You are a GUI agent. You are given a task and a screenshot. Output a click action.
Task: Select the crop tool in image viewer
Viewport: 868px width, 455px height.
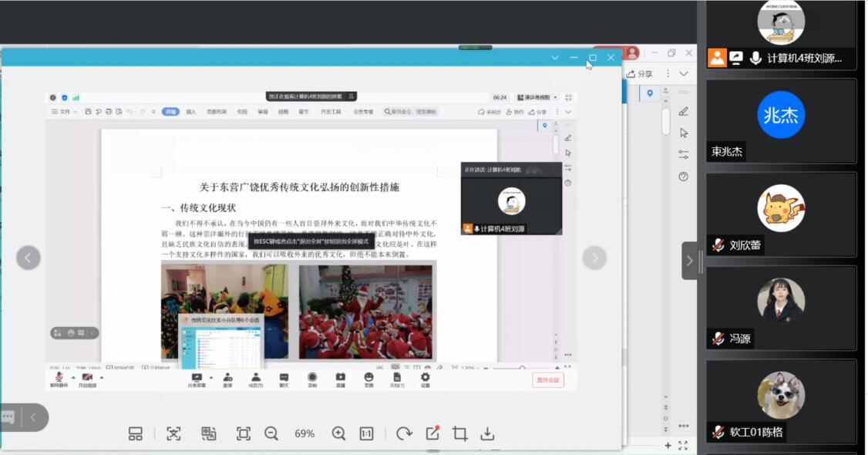click(460, 434)
